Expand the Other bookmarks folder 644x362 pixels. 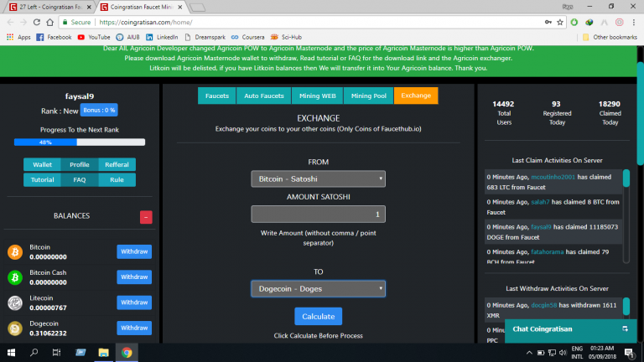(x=609, y=37)
